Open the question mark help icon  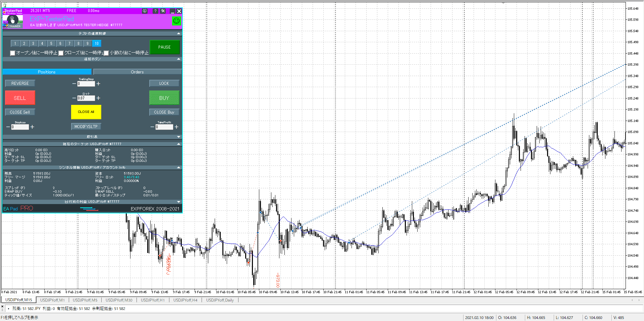click(155, 11)
